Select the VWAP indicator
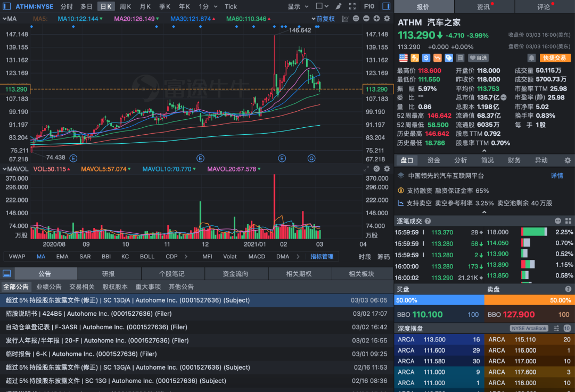Image resolution: width=575 pixels, height=392 pixels. [x=17, y=256]
